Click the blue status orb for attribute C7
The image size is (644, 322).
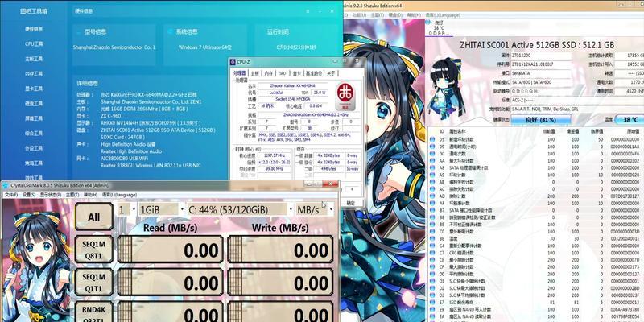coord(432,253)
